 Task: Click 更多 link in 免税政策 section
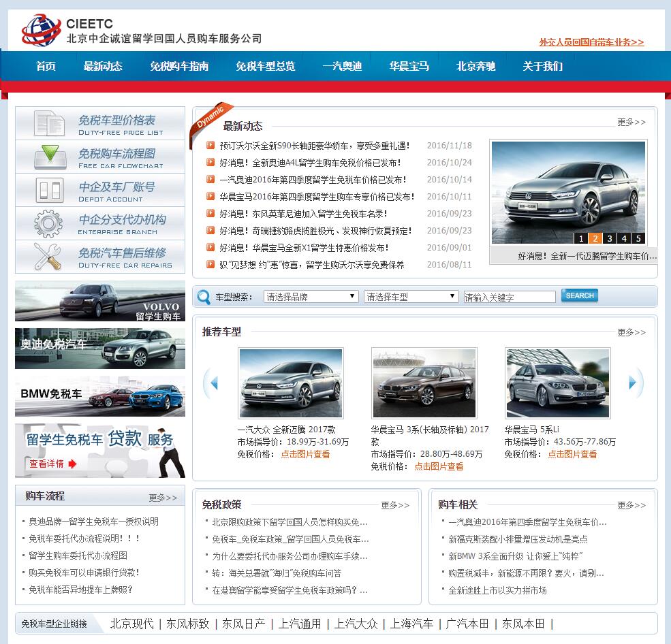tap(395, 506)
